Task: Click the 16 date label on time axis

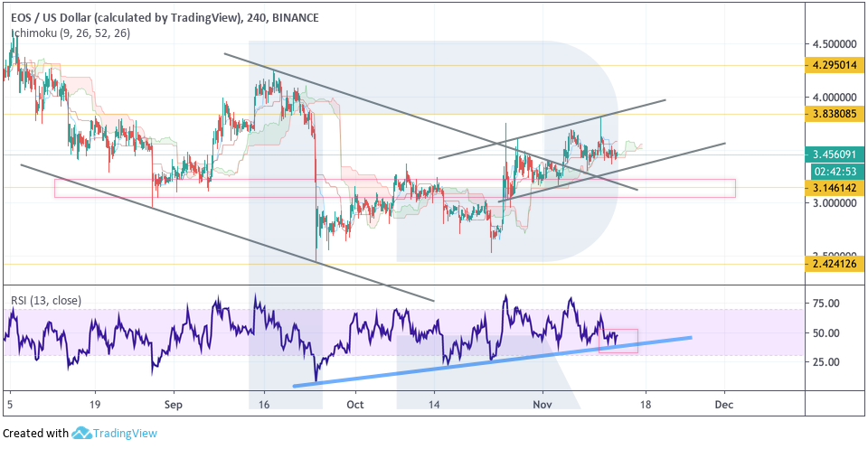Action: (264, 406)
